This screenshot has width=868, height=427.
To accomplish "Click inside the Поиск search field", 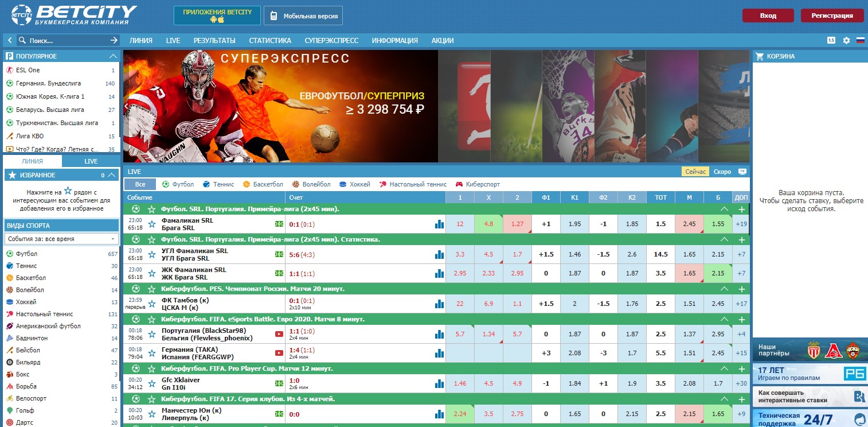I will pyautogui.click(x=57, y=40).
